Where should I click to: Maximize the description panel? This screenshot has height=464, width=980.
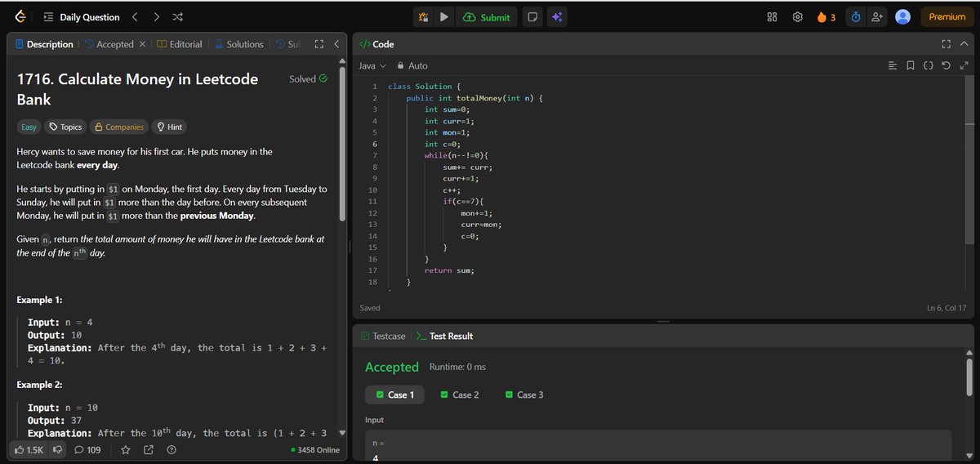click(x=319, y=44)
